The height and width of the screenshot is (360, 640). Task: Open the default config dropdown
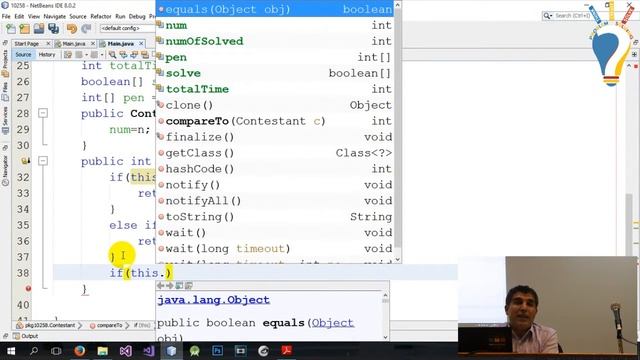coord(127,29)
